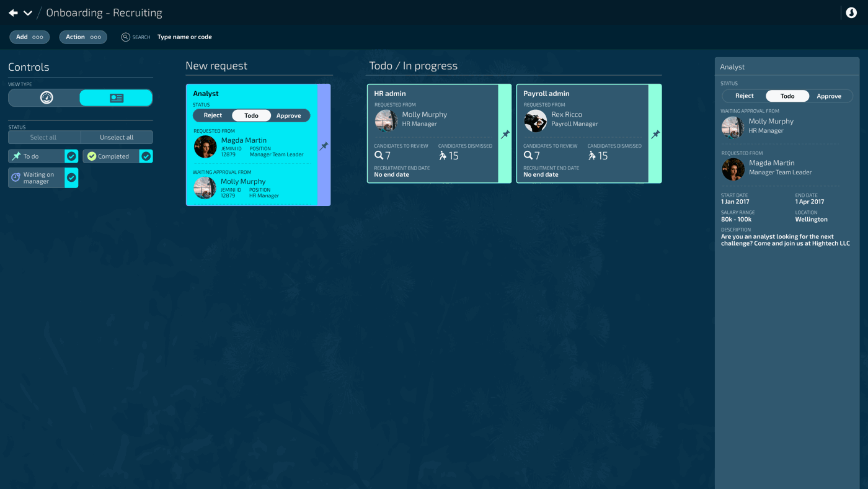Viewport: 868px width, 489px height.
Task: Click the Unselect all button
Action: pos(117,137)
